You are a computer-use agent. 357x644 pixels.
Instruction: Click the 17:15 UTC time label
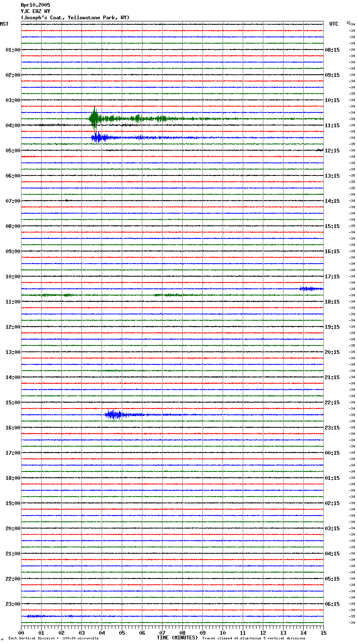click(332, 277)
